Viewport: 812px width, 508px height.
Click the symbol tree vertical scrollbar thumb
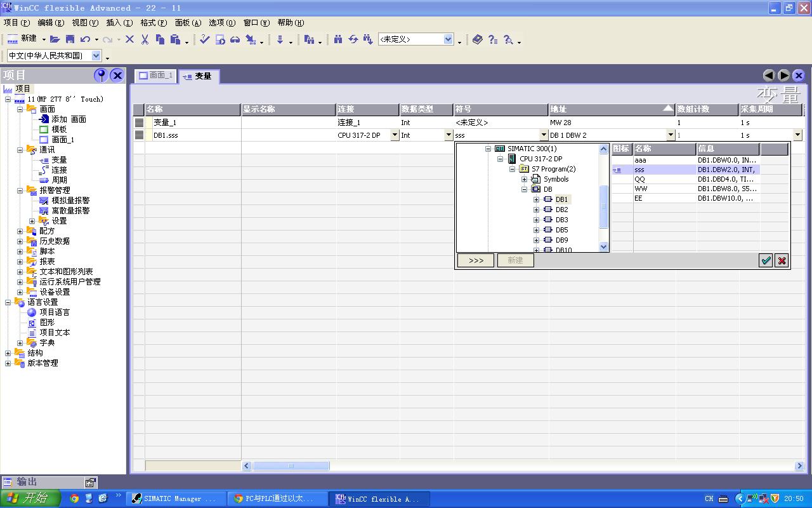coord(603,207)
